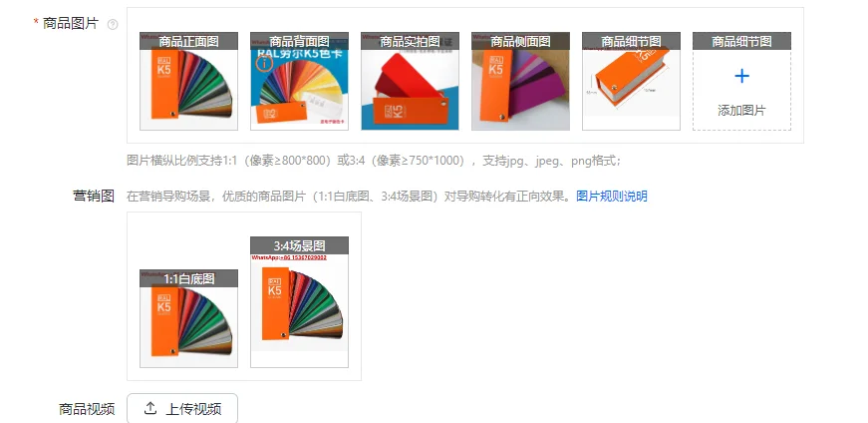Select the 商品实拍图 red swatch photo
This screenshot has height=423, width=868.
(x=411, y=81)
